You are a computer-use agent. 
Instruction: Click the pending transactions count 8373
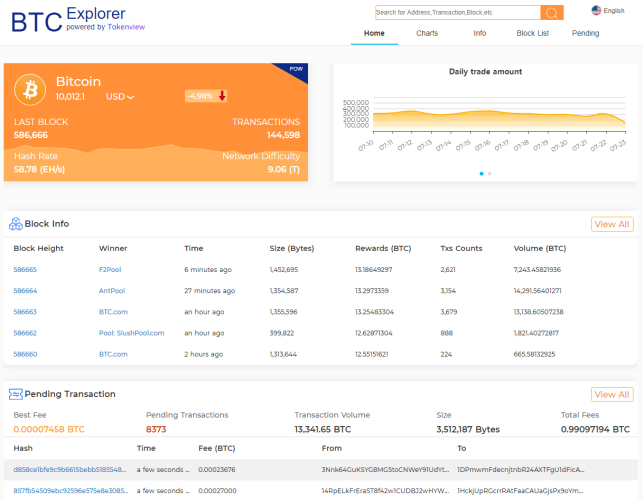[x=156, y=429]
